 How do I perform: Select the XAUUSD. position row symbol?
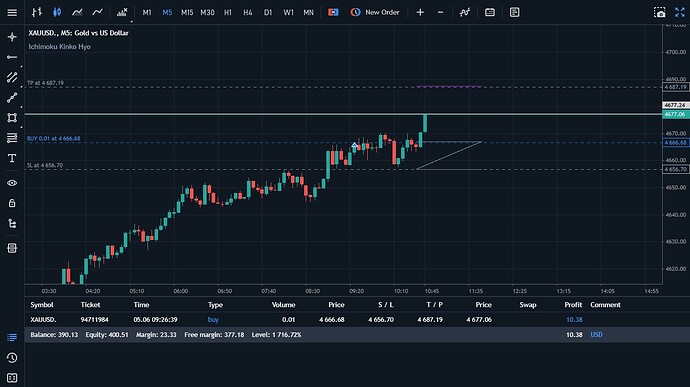pyautogui.click(x=43, y=320)
